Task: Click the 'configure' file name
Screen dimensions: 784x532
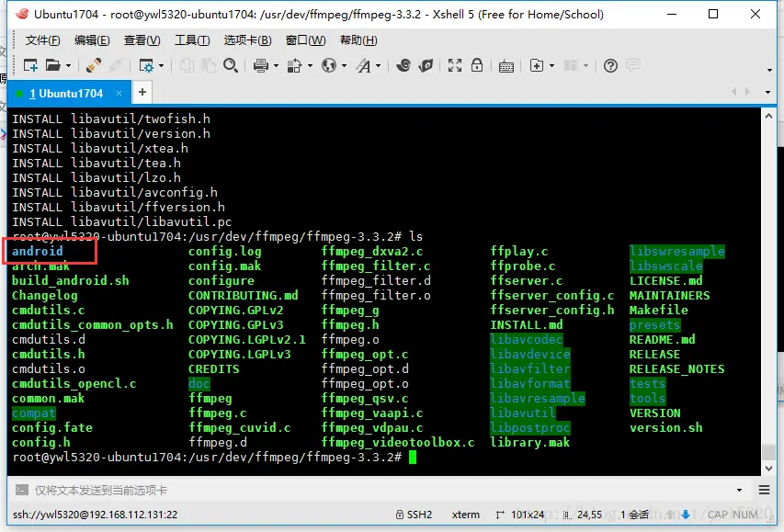Action: [x=222, y=280]
